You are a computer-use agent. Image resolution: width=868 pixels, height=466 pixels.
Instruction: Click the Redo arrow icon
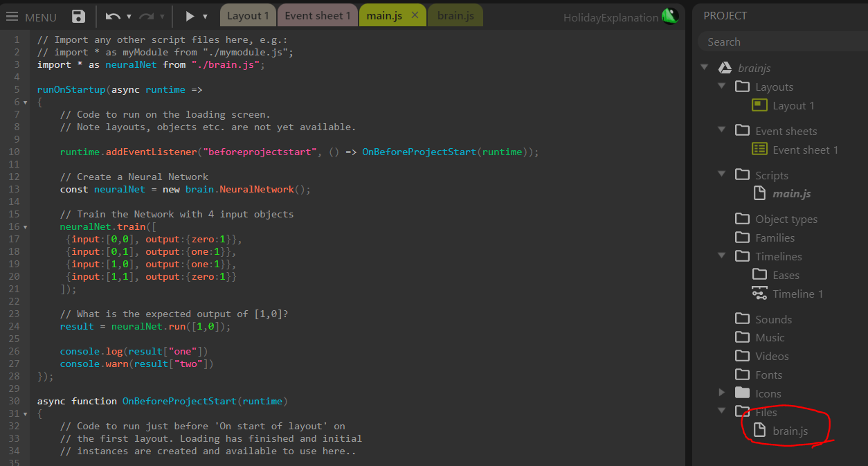pos(146,16)
